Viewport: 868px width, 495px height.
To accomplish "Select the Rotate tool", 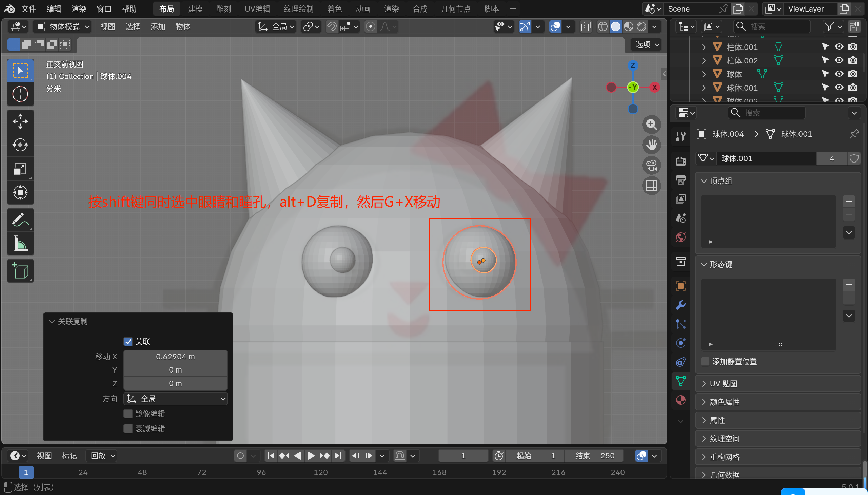I will 20,145.
